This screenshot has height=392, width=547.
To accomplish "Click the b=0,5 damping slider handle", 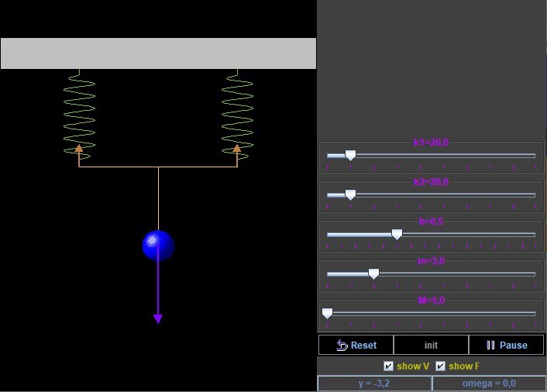I will coord(397,235).
